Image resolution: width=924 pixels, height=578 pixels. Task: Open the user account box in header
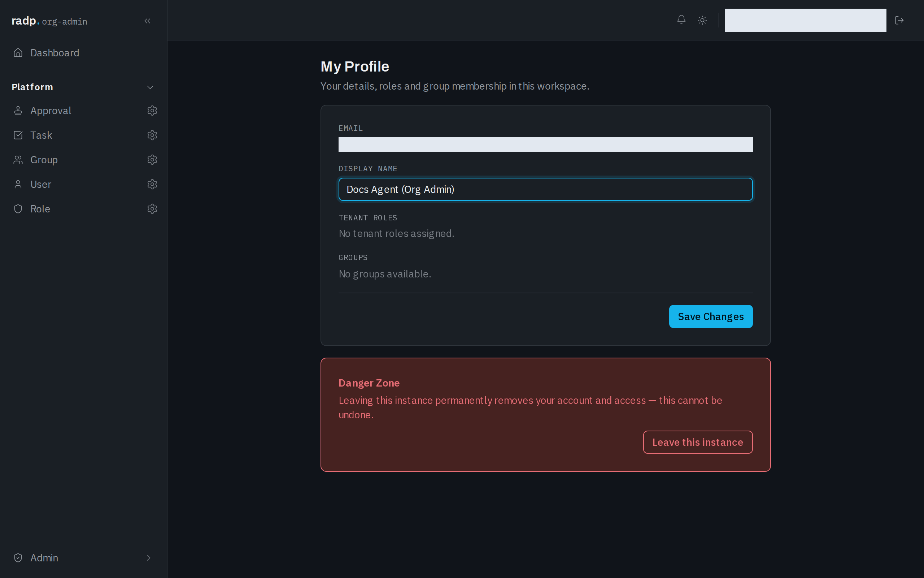pyautogui.click(x=805, y=20)
